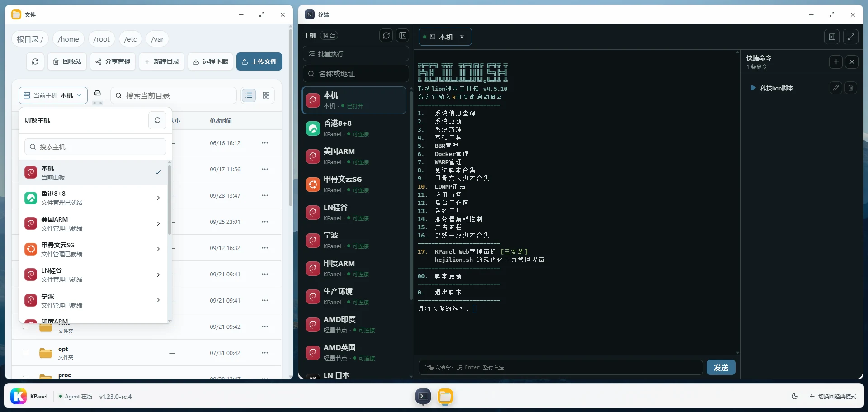Image resolution: width=868 pixels, height=412 pixels.
Task: Refresh the terminal hosts list
Action: 386,36
